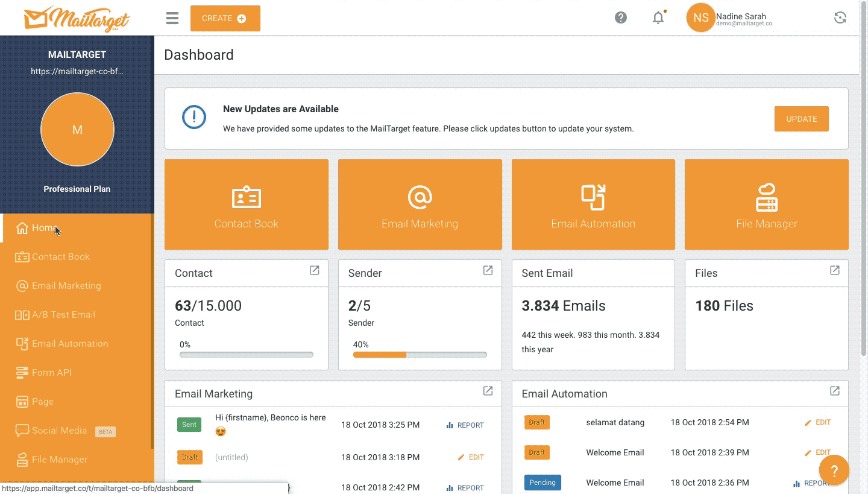Screen dimensions: 868x494
Task: Click EDIT for selamat datang automation
Action: (817, 422)
